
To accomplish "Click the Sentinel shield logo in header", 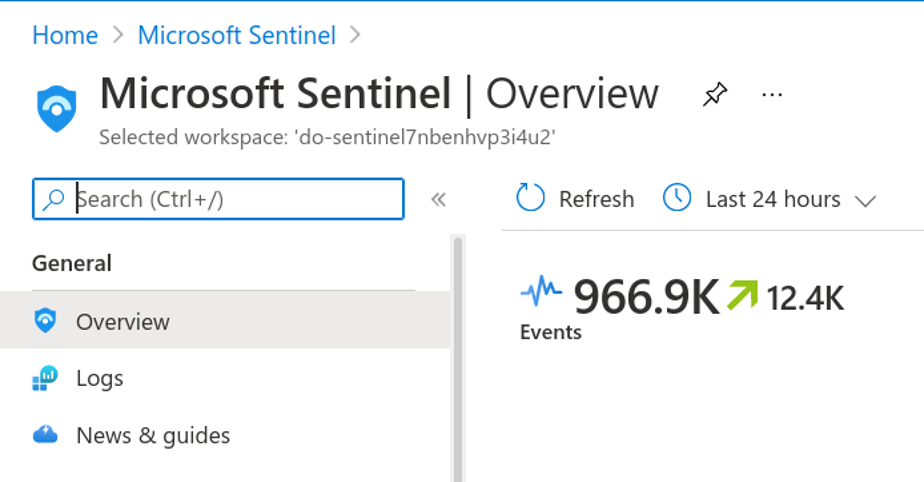I will click(x=56, y=108).
